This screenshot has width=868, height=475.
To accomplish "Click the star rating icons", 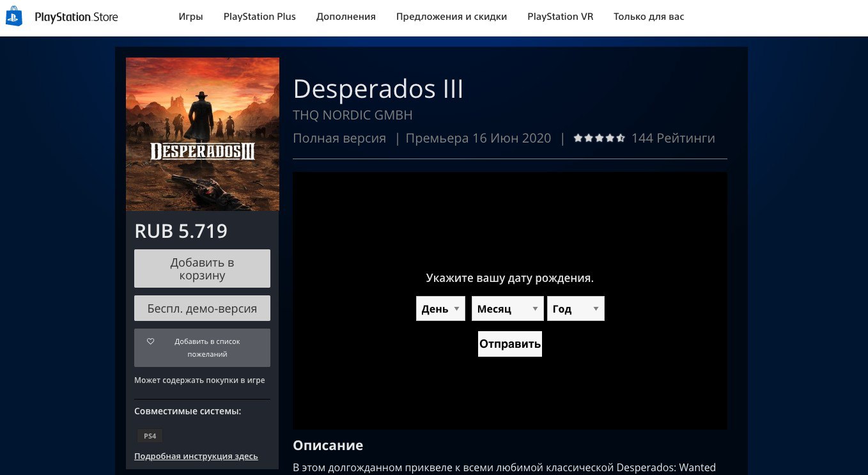I will click(599, 138).
